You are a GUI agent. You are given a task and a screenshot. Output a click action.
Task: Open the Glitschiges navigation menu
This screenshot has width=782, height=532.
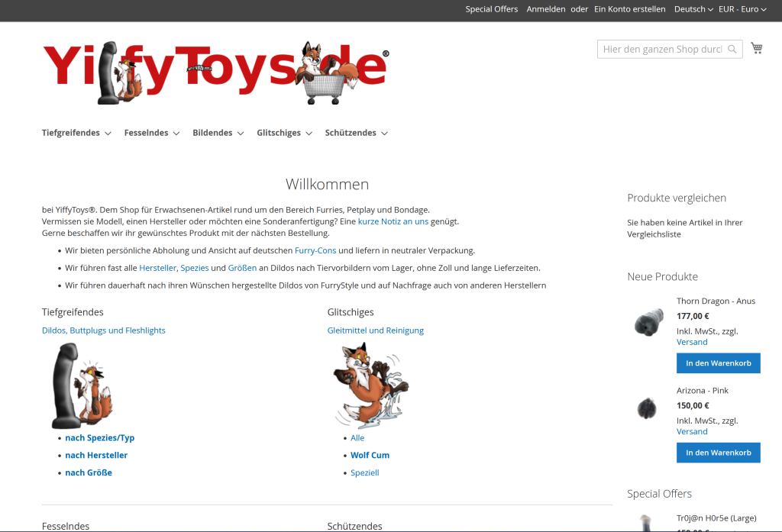coord(284,133)
